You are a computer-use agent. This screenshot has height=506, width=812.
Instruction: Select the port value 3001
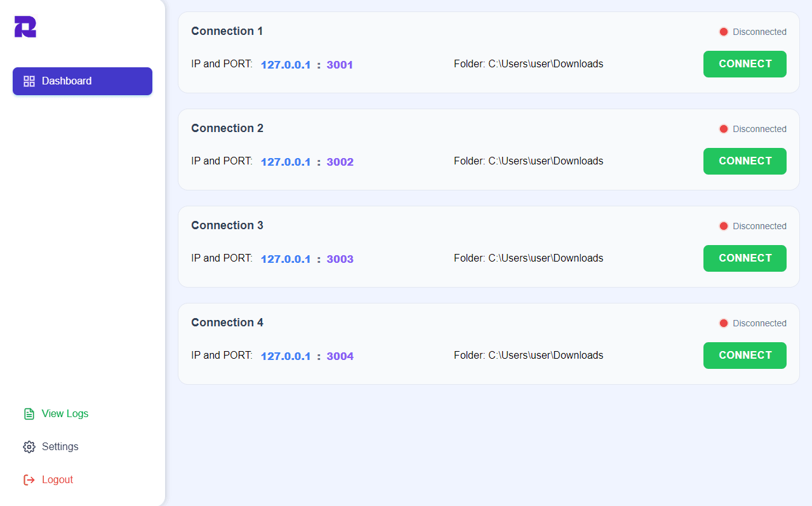tap(340, 65)
